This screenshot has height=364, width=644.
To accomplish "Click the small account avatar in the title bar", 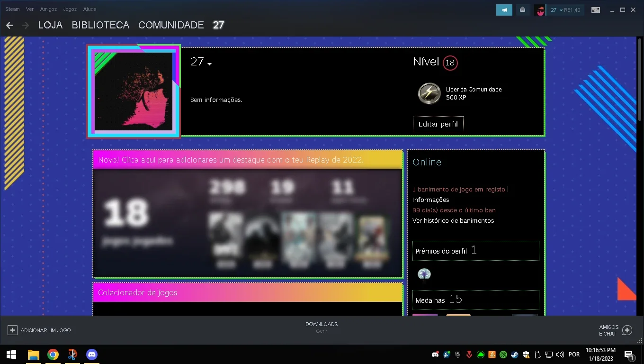I will (540, 10).
